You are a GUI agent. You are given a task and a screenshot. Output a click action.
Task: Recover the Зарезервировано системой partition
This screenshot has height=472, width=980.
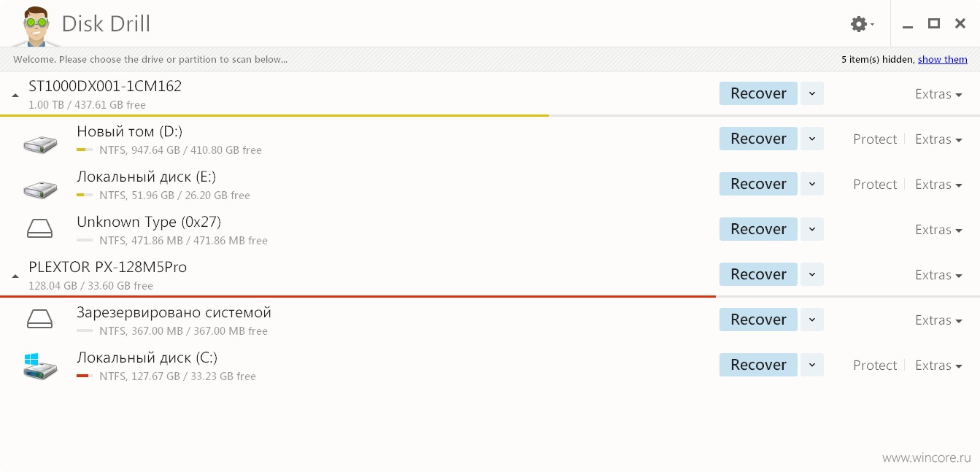pos(758,320)
